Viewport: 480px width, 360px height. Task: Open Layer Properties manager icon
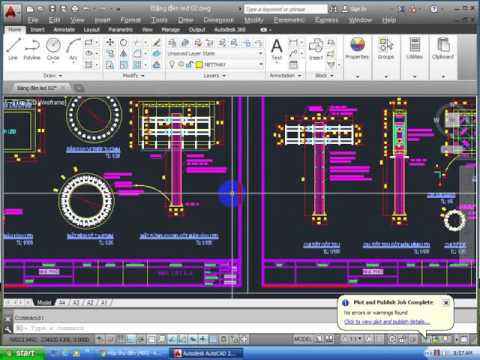point(172,43)
